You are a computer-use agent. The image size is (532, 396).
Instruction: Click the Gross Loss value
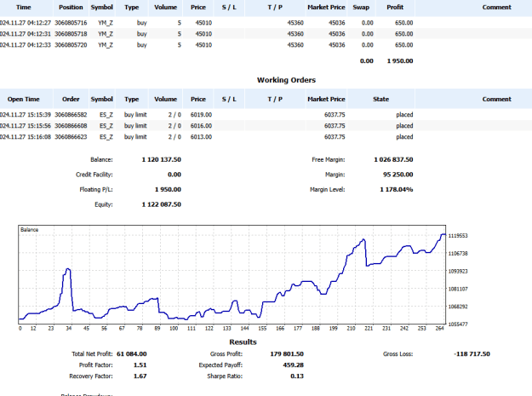tap(472, 354)
